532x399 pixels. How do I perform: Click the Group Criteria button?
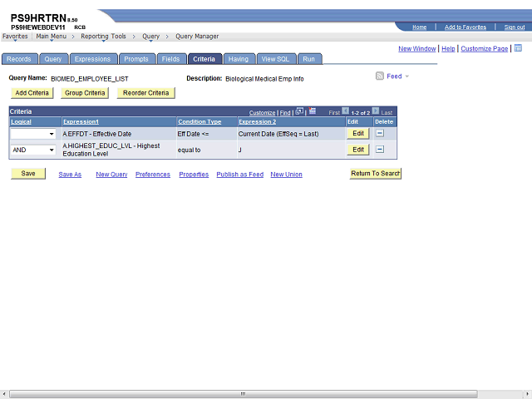tap(85, 93)
